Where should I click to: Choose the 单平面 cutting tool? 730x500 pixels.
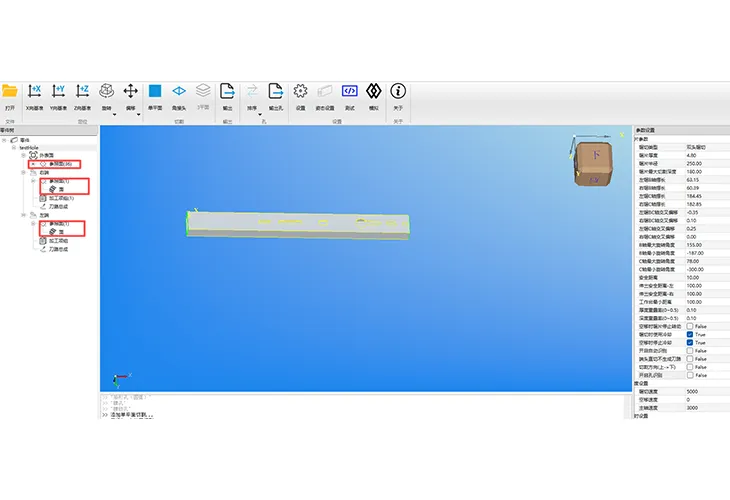click(x=155, y=91)
